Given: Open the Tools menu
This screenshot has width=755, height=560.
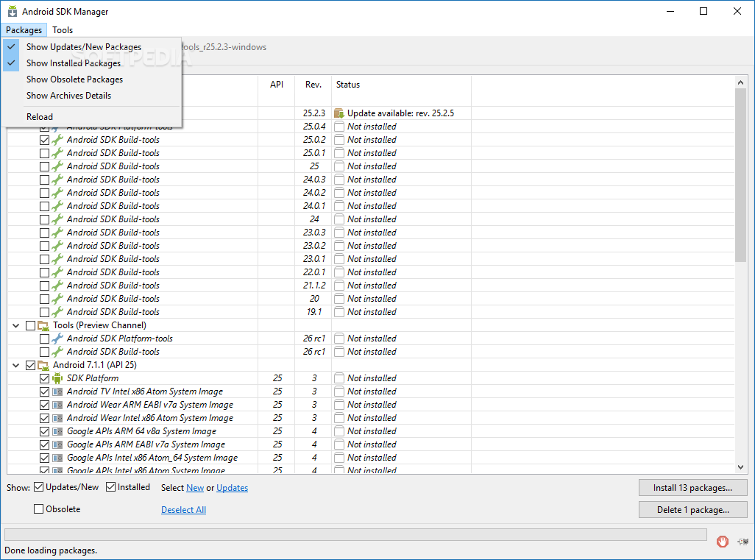Looking at the screenshot, I should point(63,30).
